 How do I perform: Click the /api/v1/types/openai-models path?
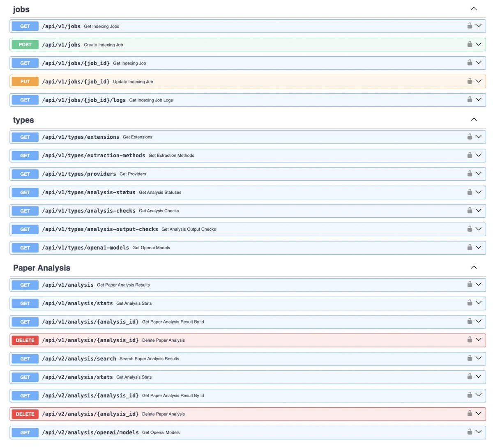(85, 248)
